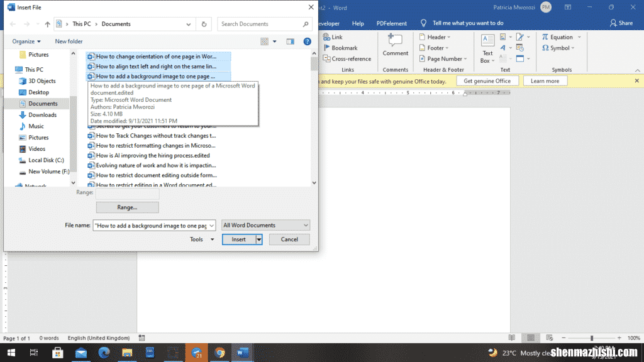Click the Link icon in Links group
Viewport: 644px width, 362px height.
[x=326, y=37]
